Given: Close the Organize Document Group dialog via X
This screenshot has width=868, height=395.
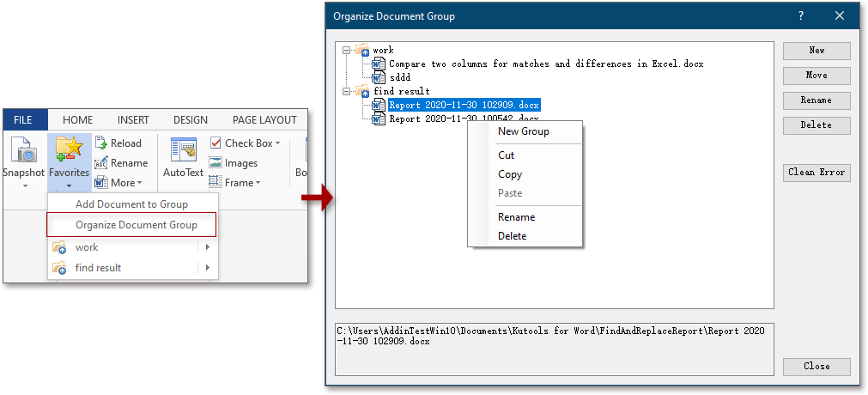Looking at the screenshot, I should [840, 16].
